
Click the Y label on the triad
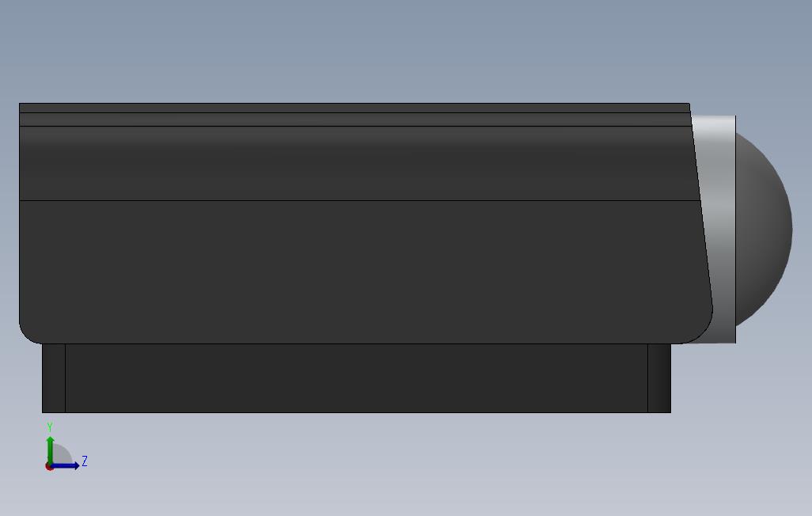50,427
